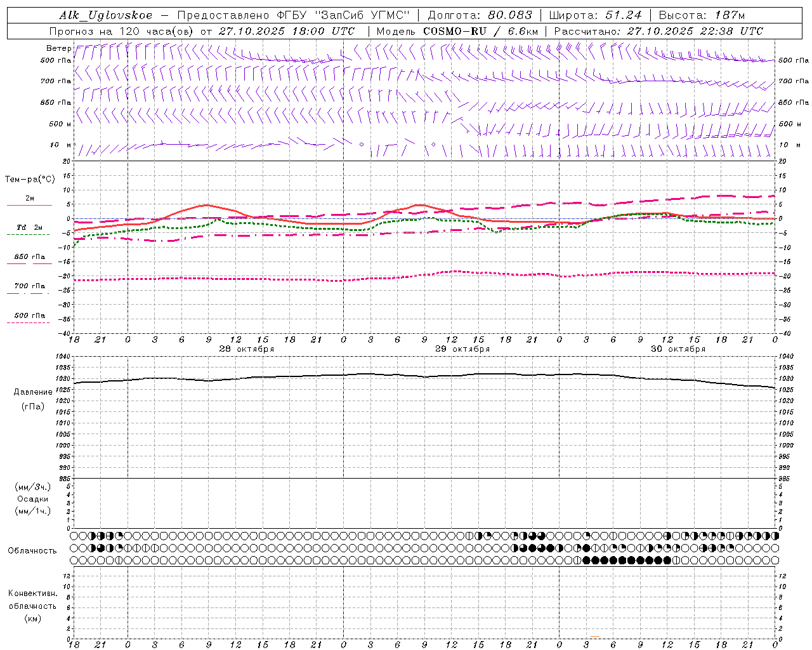Click the (км) unit label
The image size is (812, 650).
[x=32, y=618]
